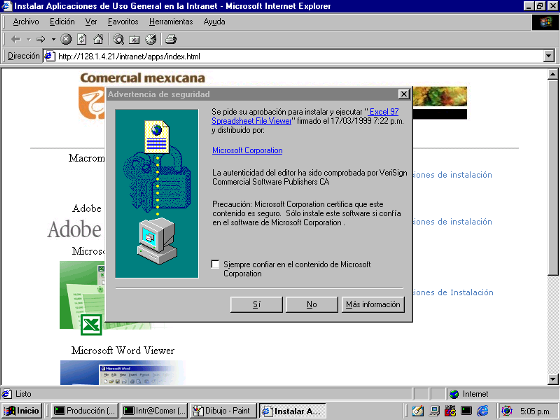Click the Back arrow in the toolbar
The width and height of the screenshot is (560, 420).
(x=16, y=39)
